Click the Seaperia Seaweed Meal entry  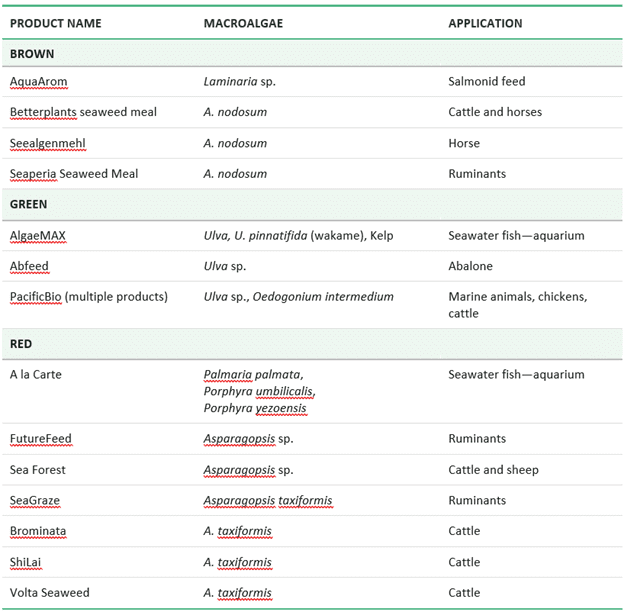(74, 174)
